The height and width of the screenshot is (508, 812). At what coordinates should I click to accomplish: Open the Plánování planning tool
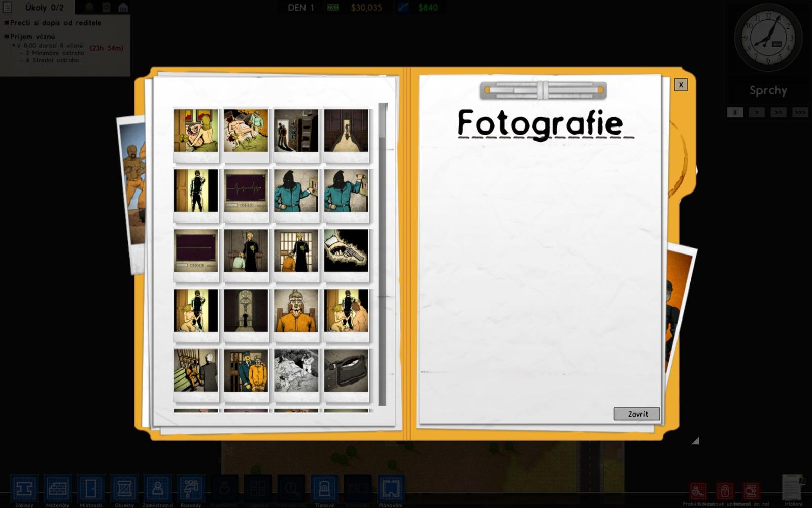pyautogui.click(x=391, y=489)
